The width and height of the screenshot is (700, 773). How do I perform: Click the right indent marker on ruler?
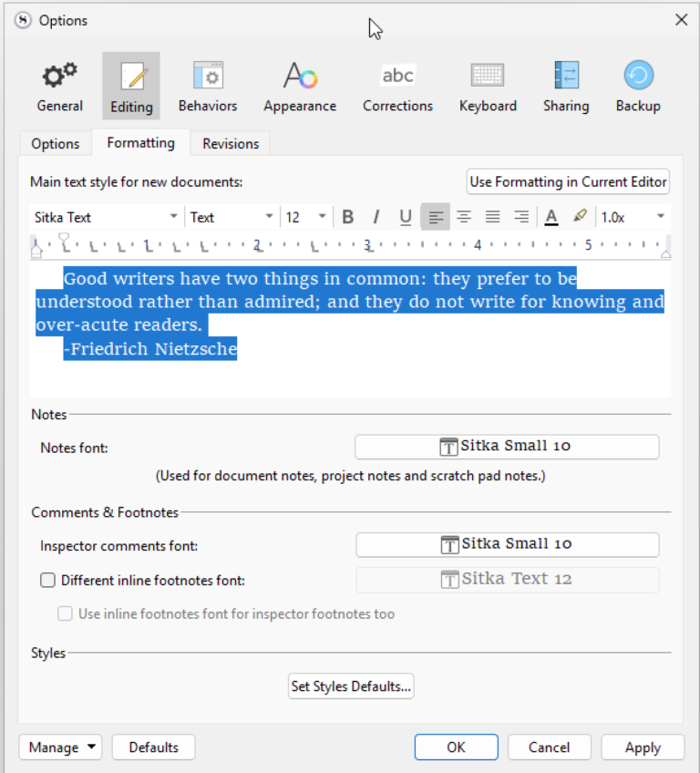pyautogui.click(x=665, y=254)
